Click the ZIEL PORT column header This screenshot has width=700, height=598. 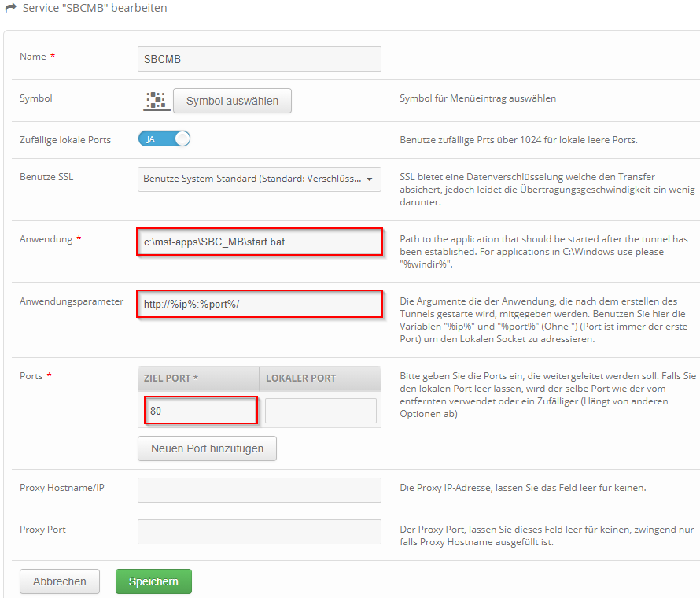pos(199,378)
